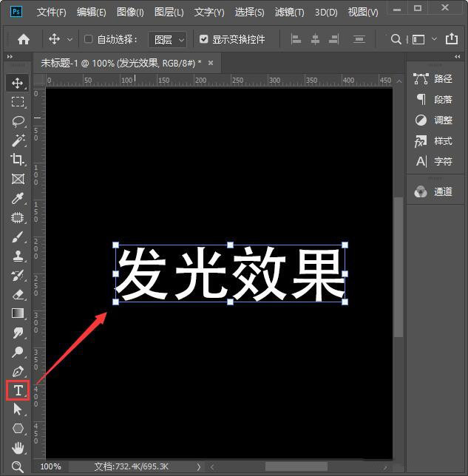This screenshot has height=476, width=468.
Task: Open the 滤镜(T) menu
Action: click(x=289, y=12)
